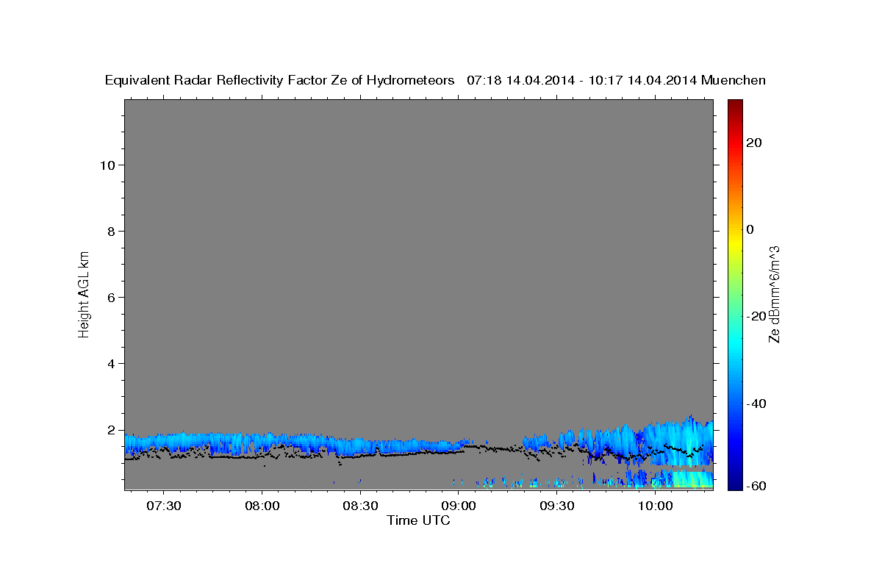
Task: Click the colorbar label -60
Action: (757, 486)
